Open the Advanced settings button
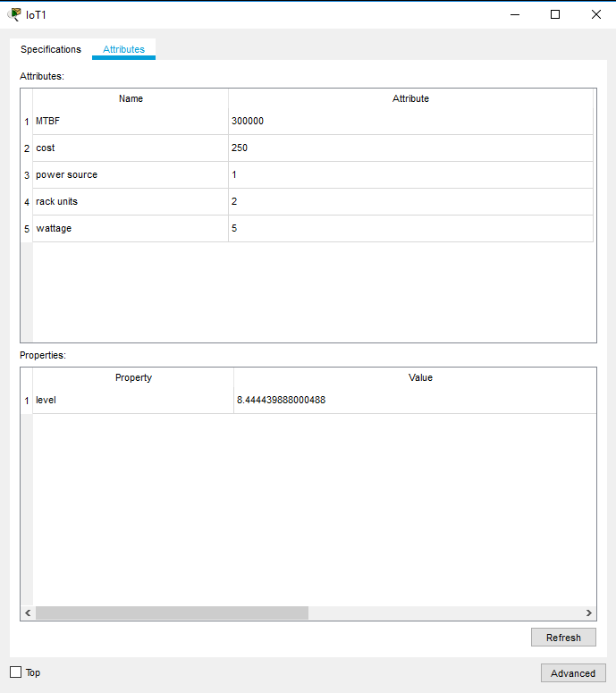The height and width of the screenshot is (693, 616). pos(573,673)
